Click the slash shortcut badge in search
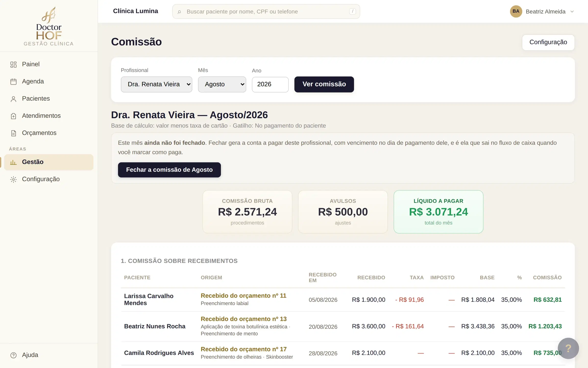The height and width of the screenshot is (368, 588). tap(352, 11)
